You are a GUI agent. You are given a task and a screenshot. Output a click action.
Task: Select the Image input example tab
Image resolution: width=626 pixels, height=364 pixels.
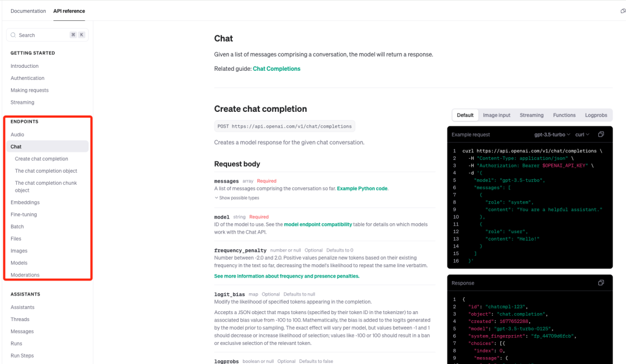point(497,115)
